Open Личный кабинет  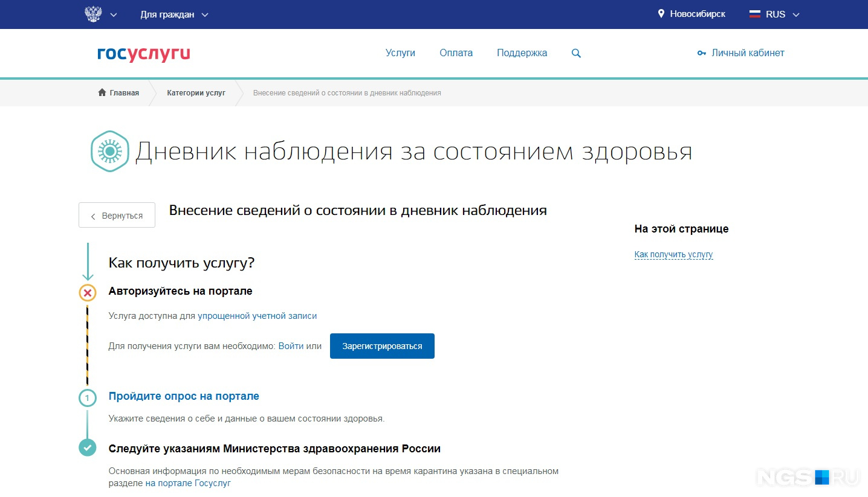(x=748, y=53)
